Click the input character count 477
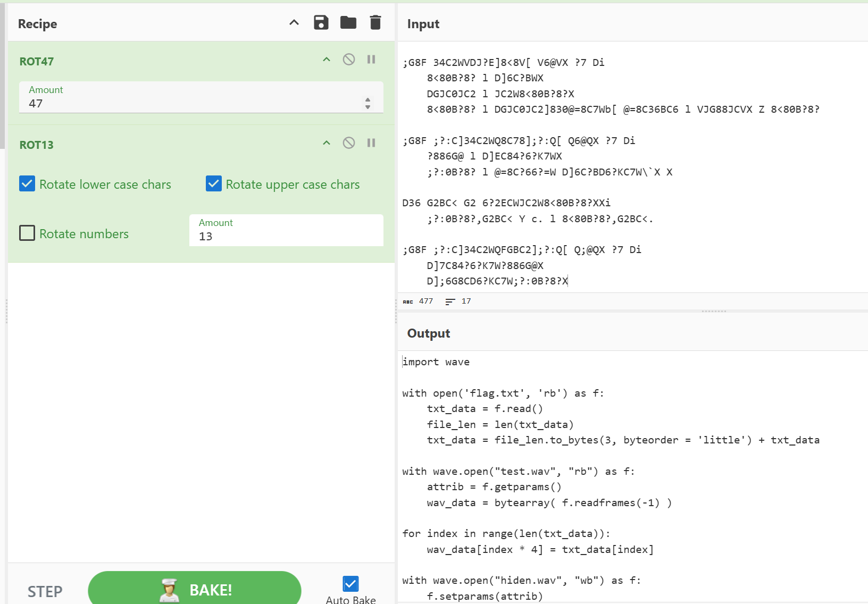 [x=426, y=301]
